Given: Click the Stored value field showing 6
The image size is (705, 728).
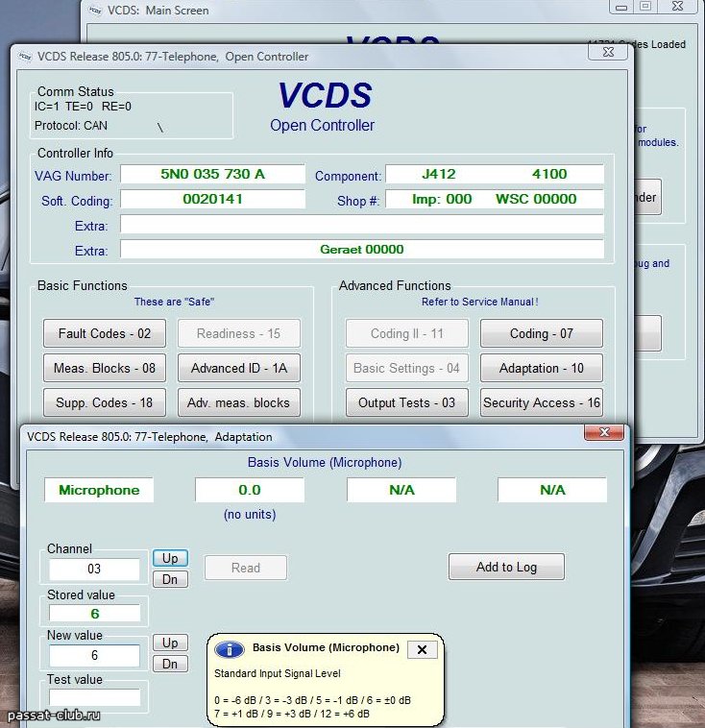Looking at the screenshot, I should pyautogui.click(x=95, y=614).
